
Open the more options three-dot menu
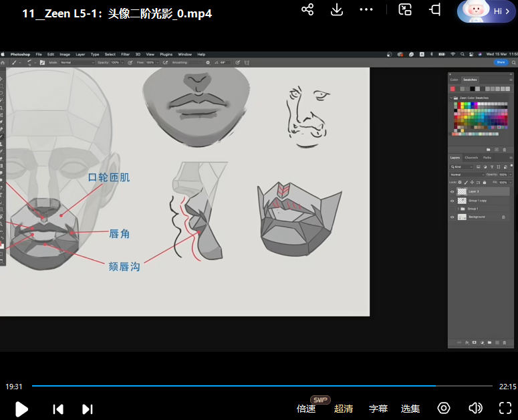pos(366,9)
